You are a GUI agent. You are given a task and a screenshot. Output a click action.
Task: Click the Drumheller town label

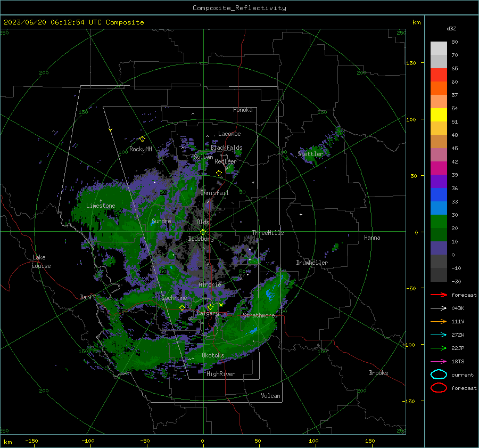312,263
